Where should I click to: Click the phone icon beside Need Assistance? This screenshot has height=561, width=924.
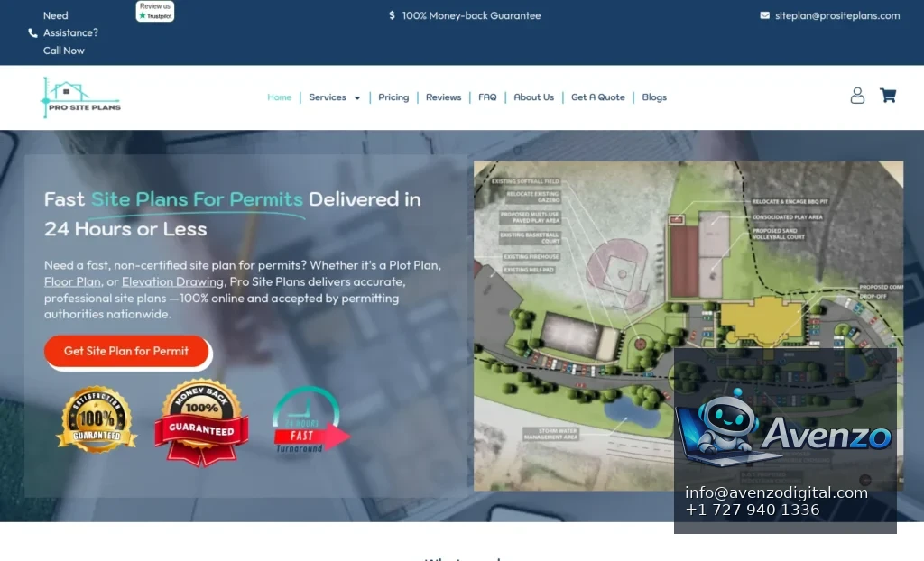click(x=33, y=33)
